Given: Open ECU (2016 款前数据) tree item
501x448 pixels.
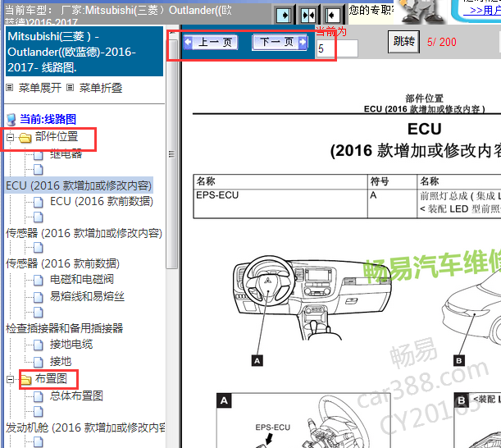Looking at the screenshot, I should (102, 201).
